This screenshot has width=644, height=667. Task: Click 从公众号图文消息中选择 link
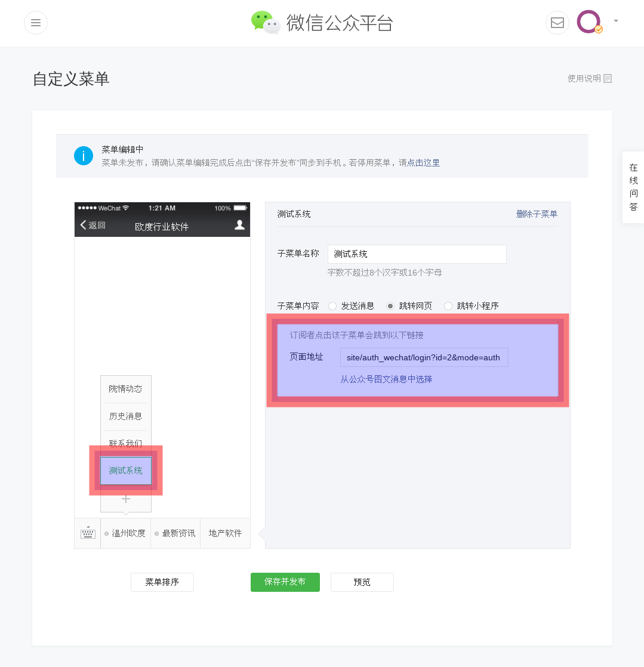point(387,379)
